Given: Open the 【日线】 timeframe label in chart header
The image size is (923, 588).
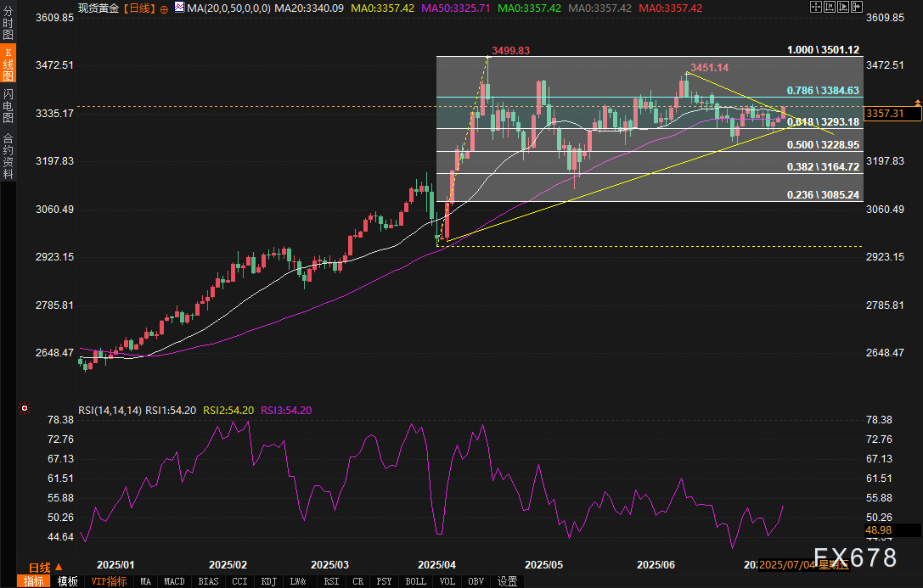Looking at the screenshot, I should coord(140,8).
